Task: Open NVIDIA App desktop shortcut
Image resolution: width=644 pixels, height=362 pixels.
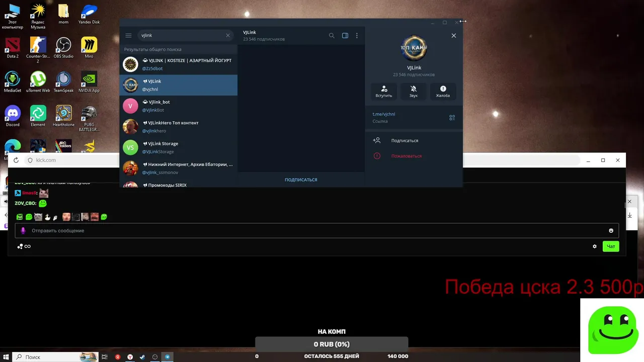Action: 89,82
